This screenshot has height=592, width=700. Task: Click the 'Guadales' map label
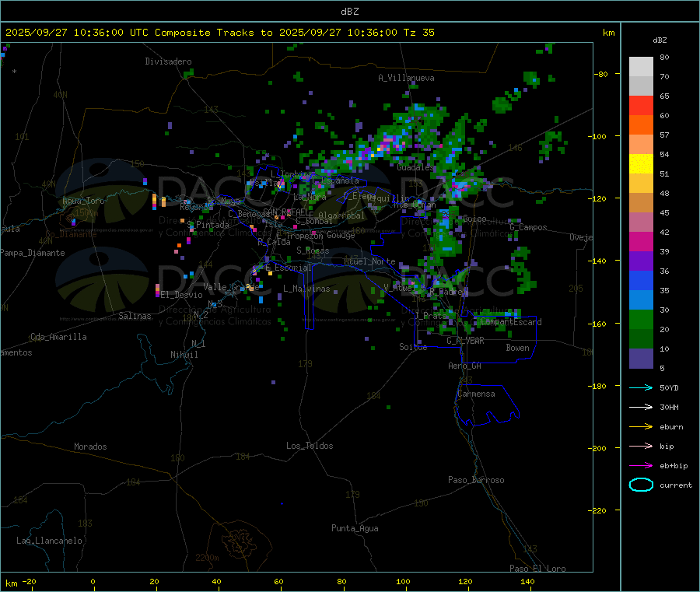[x=415, y=167]
